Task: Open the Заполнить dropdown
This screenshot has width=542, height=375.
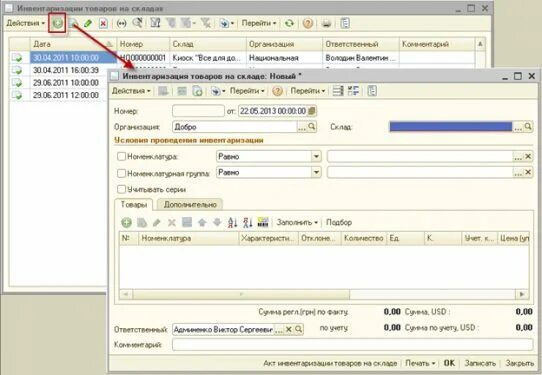Action: tap(297, 223)
